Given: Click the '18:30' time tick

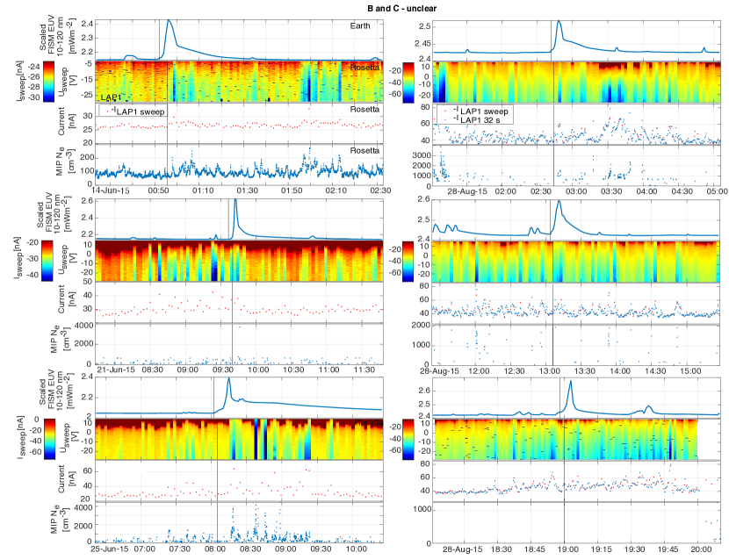Looking at the screenshot, I should pyautogui.click(x=502, y=549).
